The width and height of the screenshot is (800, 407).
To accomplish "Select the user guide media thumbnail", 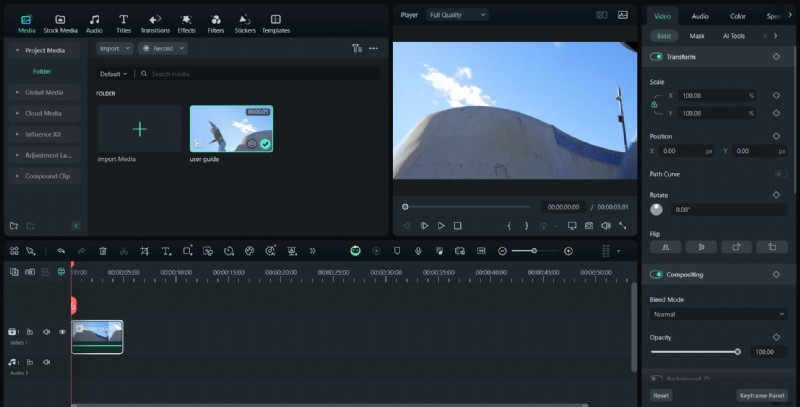I will coord(231,129).
